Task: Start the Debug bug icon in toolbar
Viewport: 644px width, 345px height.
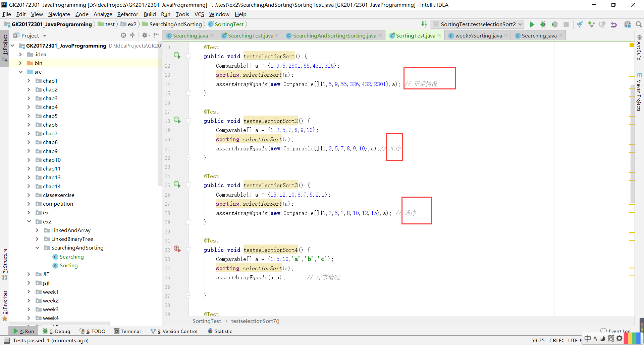Action: click(543, 24)
